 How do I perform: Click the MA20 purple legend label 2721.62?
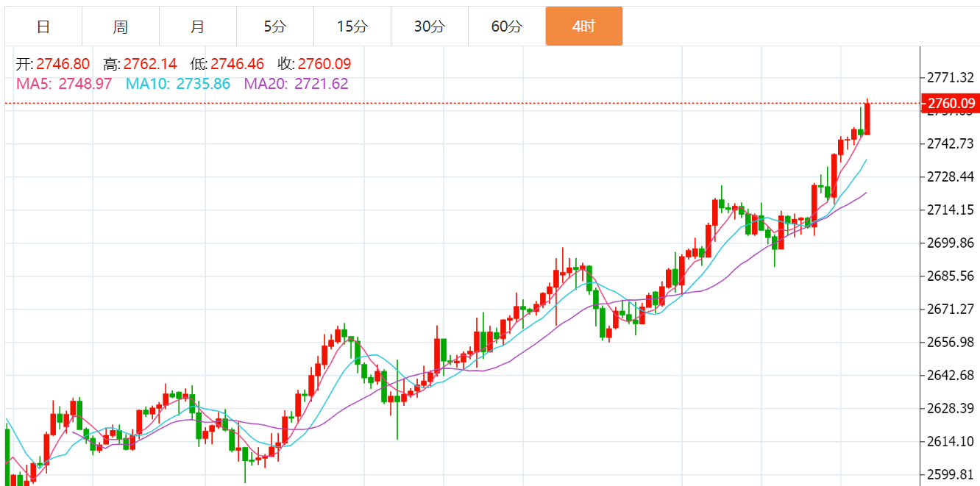[296, 84]
